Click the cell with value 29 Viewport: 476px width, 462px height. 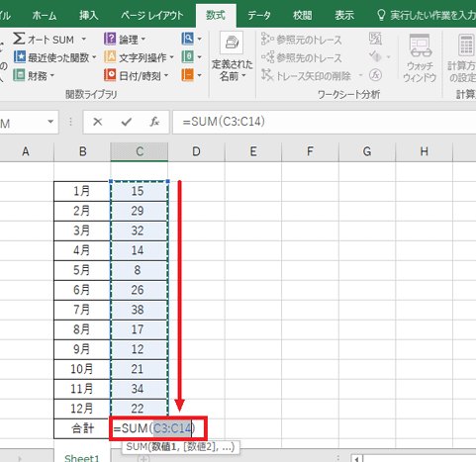coord(139,211)
